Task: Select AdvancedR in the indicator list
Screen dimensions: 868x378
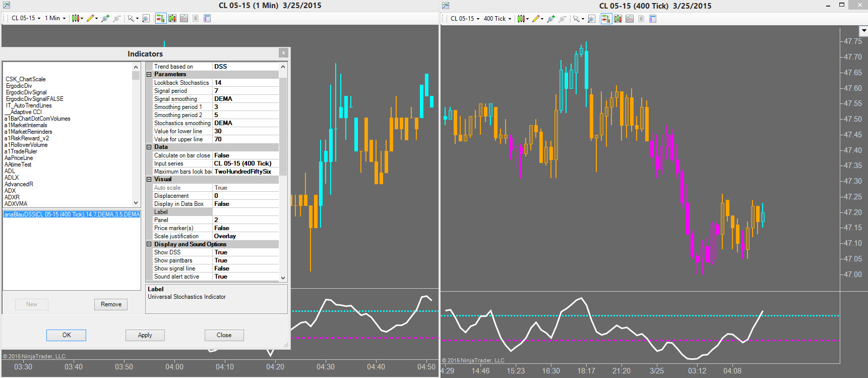Action: pos(19,184)
